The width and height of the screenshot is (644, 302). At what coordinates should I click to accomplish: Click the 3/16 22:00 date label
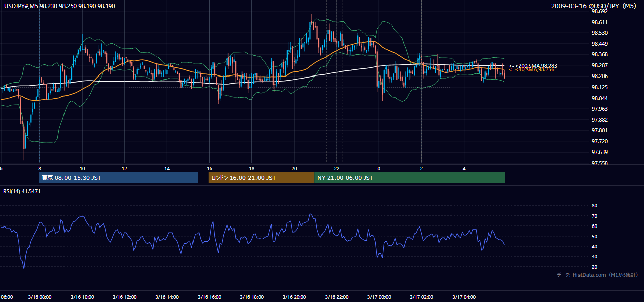(x=337, y=297)
